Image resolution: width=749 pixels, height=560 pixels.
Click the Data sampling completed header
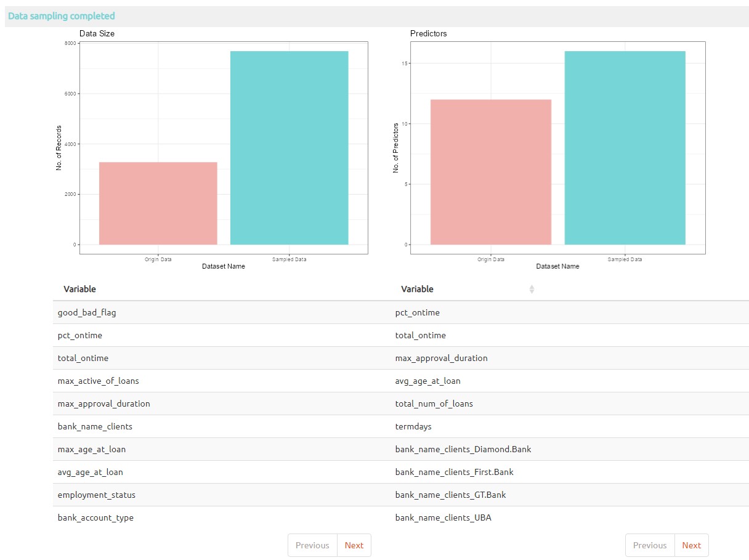[x=62, y=16]
